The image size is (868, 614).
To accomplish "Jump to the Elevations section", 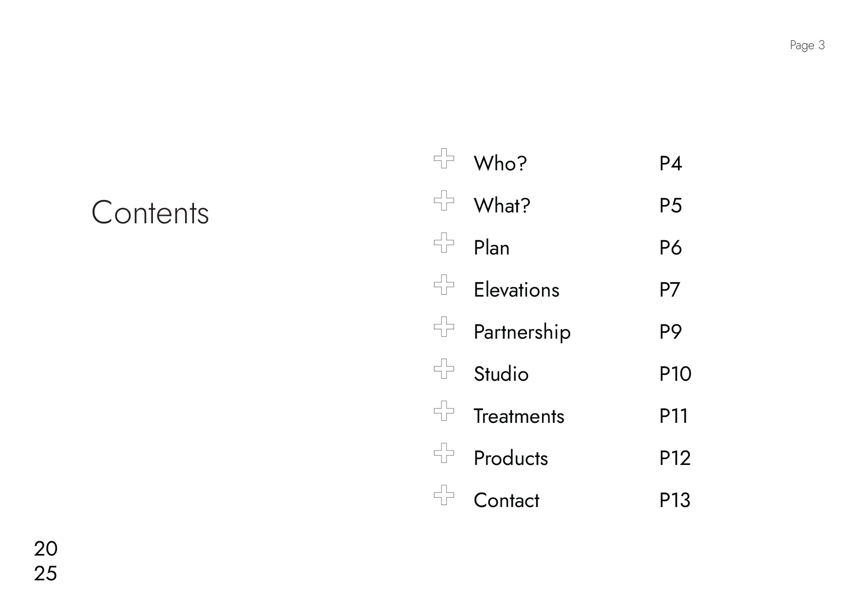I will 516,290.
